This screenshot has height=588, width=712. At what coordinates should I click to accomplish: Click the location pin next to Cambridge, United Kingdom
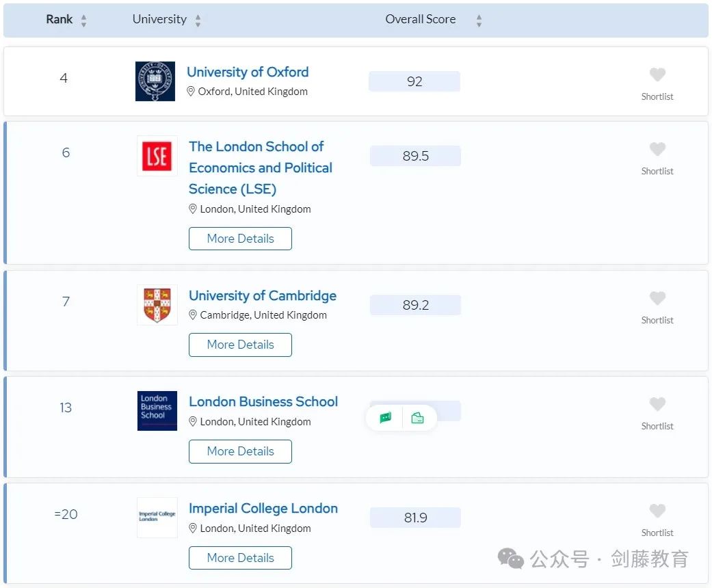[192, 315]
